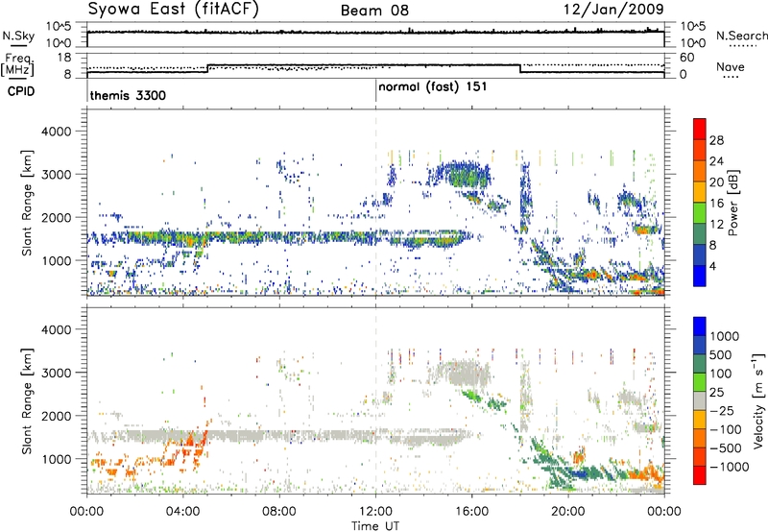768x532 pixels.
Task: Click the '4000' tick of the power panel
Action: 58,132
